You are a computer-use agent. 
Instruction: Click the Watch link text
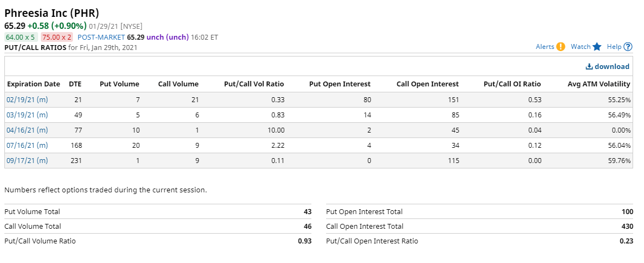tap(581, 47)
